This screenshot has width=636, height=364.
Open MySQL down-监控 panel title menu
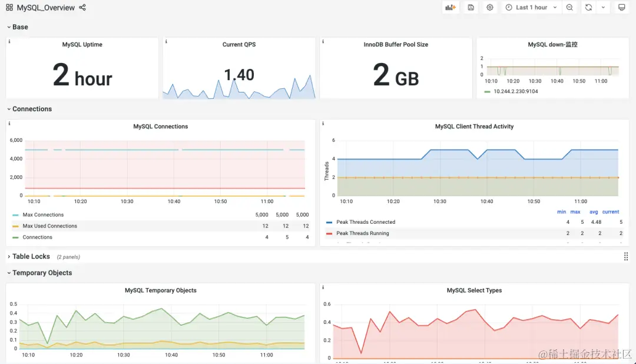coord(552,45)
